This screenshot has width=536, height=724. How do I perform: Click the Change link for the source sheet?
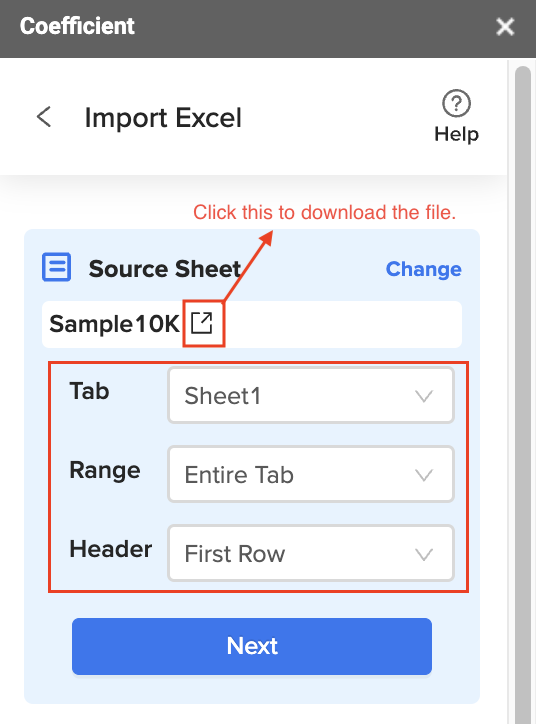(423, 269)
